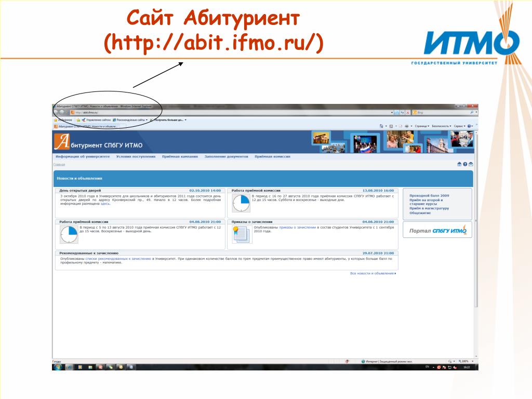Click the Bing search box

(x=441, y=112)
